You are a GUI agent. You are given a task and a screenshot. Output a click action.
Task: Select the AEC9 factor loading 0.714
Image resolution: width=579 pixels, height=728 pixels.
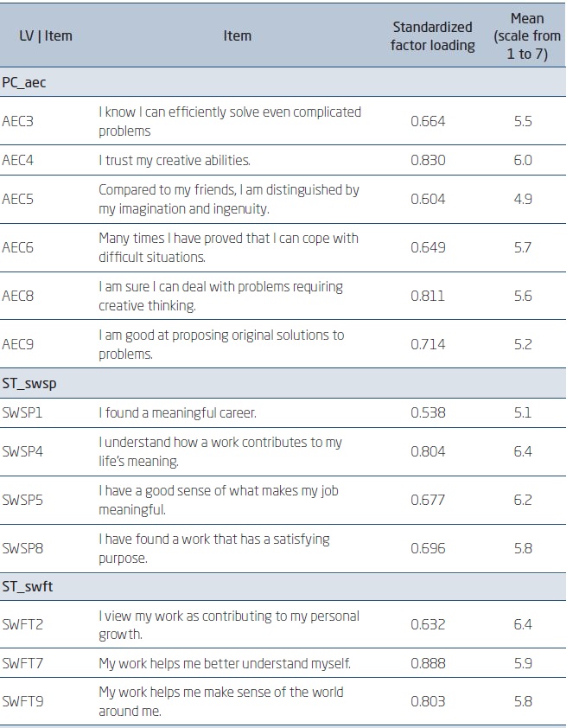pyautogui.click(x=428, y=344)
